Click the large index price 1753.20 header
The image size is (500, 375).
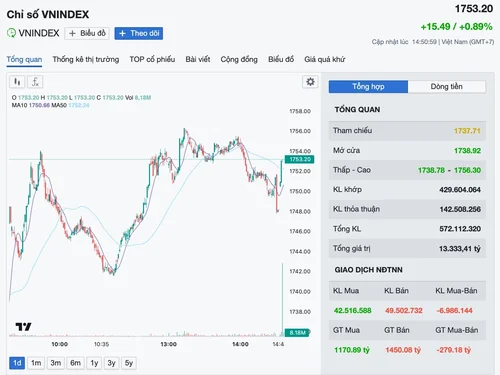[474, 9]
